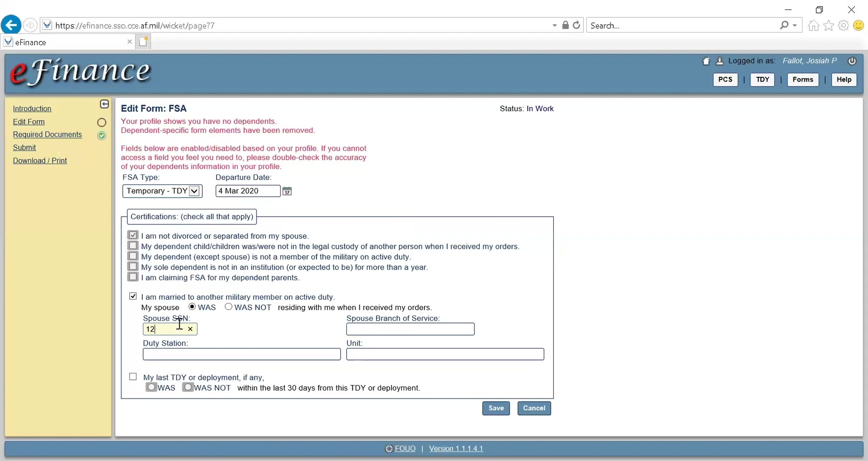Click the Departure Date field
This screenshot has height=461, width=868.
tap(248, 191)
